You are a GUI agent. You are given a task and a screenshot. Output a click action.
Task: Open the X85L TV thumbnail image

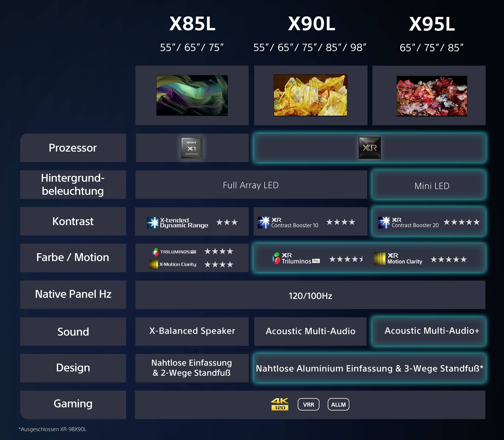click(192, 95)
